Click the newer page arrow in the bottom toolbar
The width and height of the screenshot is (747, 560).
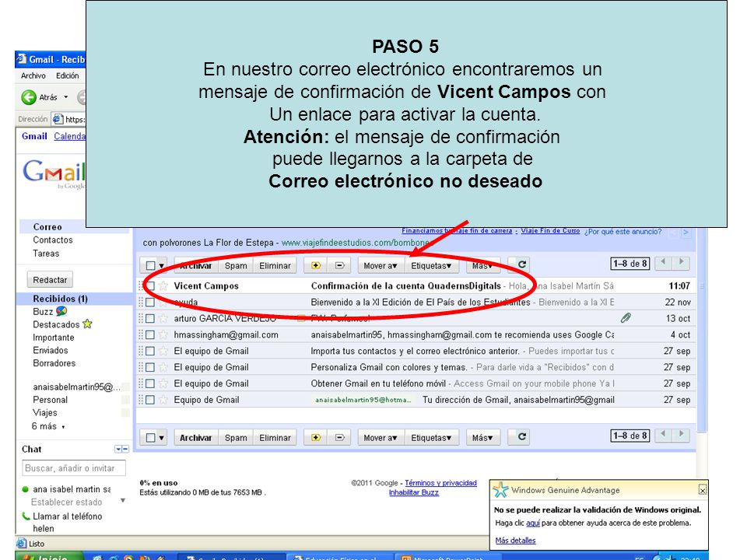pos(663,434)
